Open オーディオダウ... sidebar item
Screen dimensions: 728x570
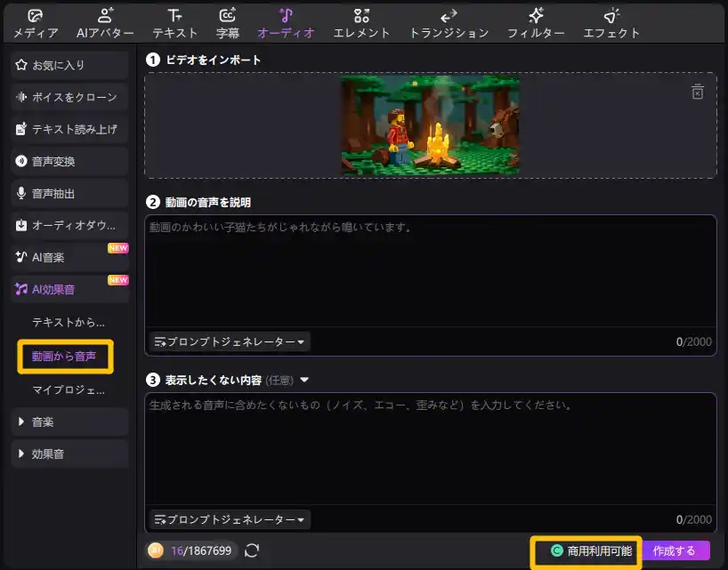[x=69, y=225]
